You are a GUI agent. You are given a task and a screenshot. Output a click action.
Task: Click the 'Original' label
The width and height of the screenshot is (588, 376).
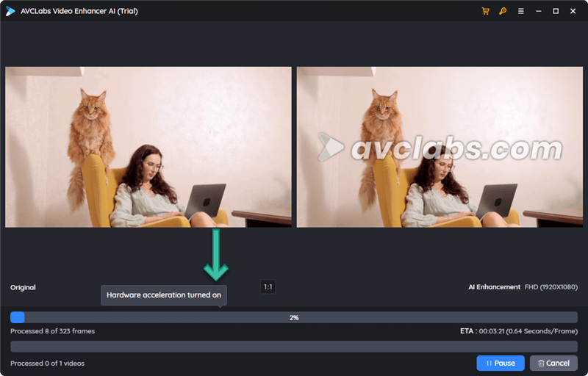(23, 288)
